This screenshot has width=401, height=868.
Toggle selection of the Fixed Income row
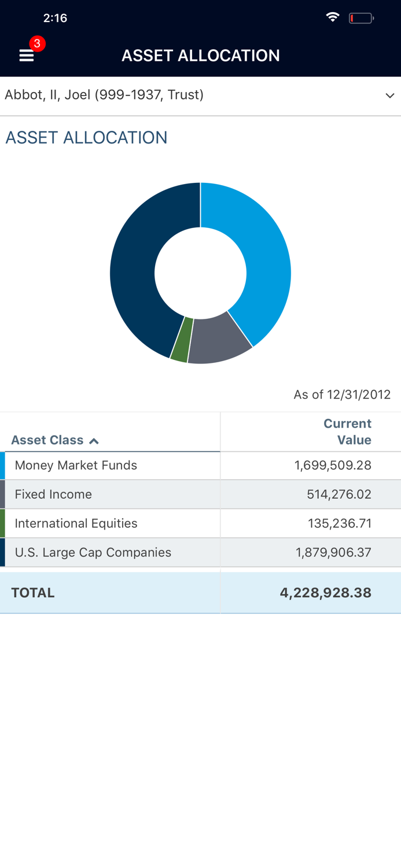pyautogui.click(x=110, y=494)
